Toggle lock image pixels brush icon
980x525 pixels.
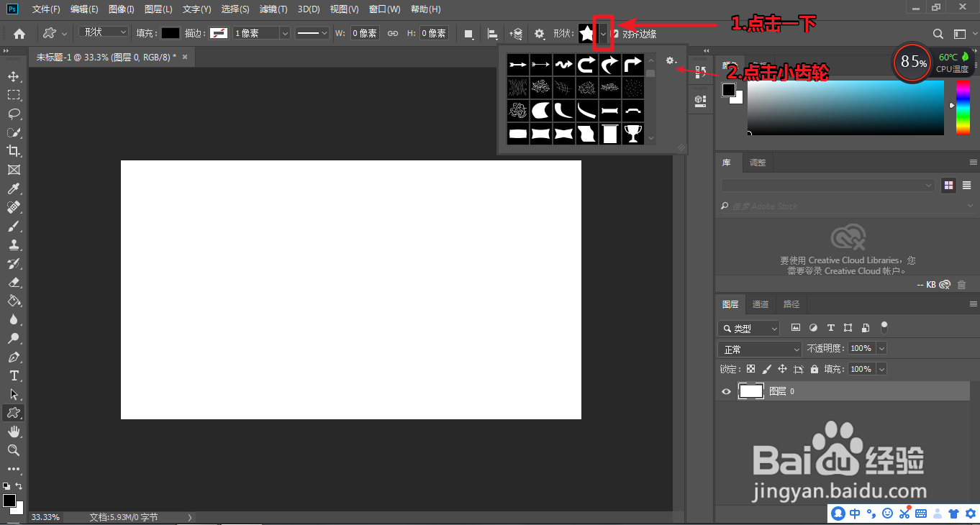pyautogui.click(x=766, y=369)
